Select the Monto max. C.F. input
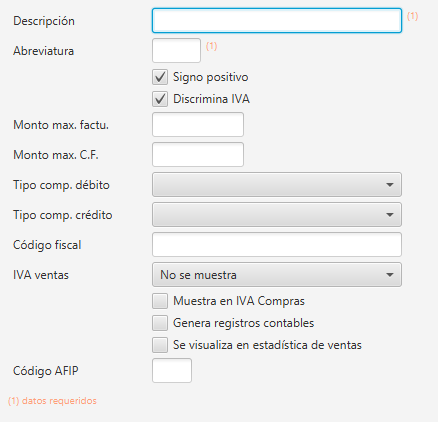The height and width of the screenshot is (422, 438). (198, 155)
